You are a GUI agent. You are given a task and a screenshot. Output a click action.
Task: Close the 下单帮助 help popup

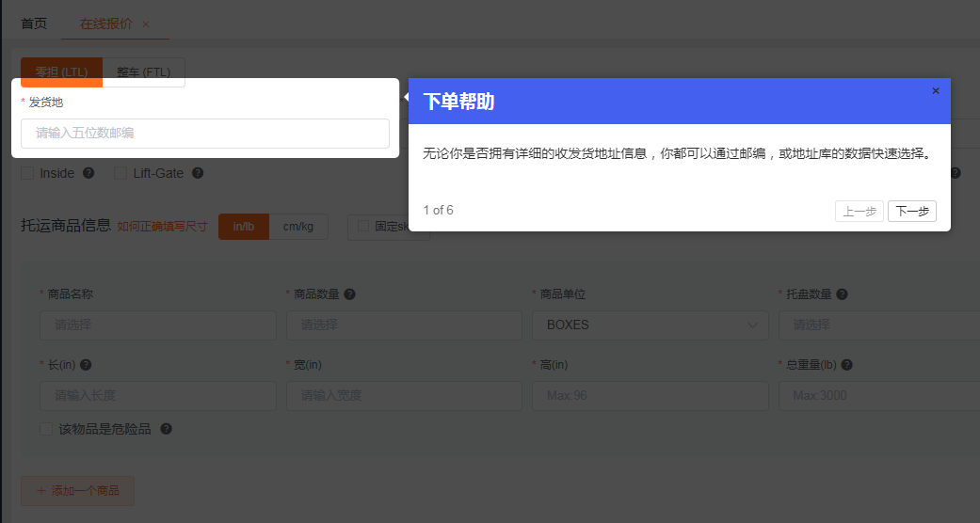coord(935,91)
